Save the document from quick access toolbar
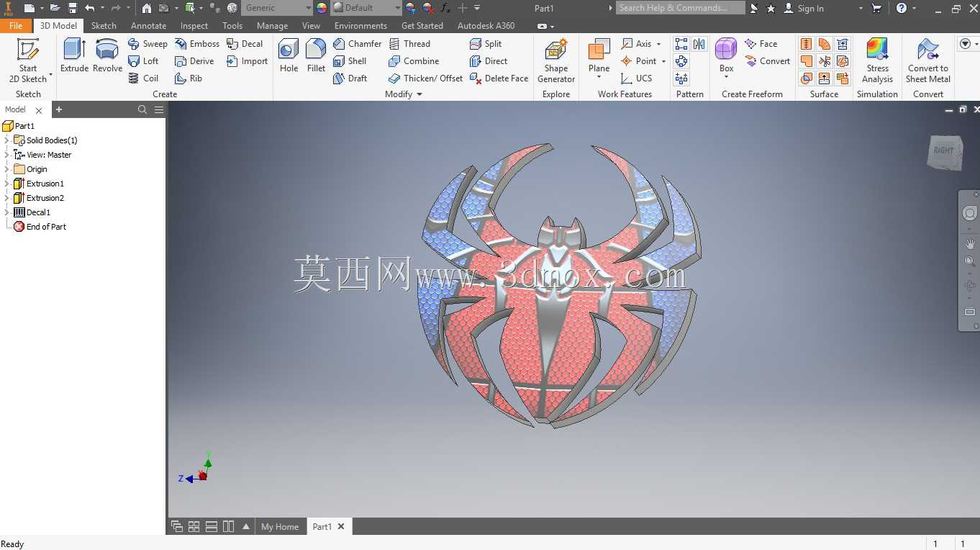The width and height of the screenshot is (980, 550). coord(73,8)
